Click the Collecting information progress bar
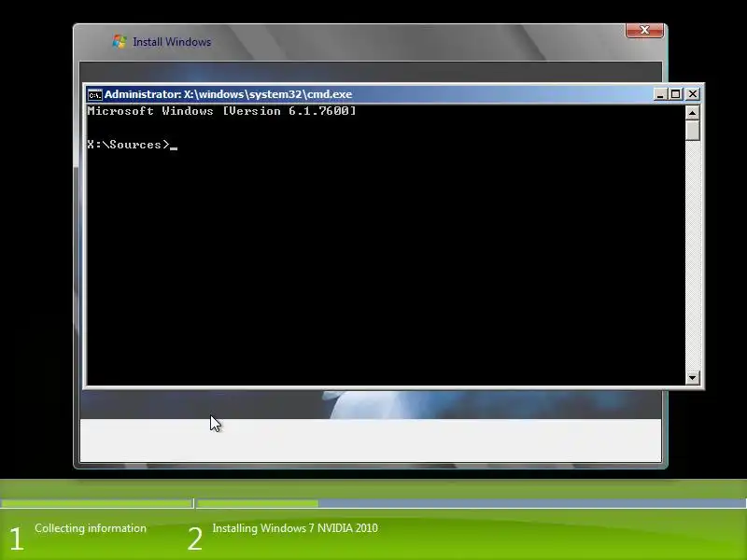This screenshot has width=747, height=560. click(x=97, y=503)
